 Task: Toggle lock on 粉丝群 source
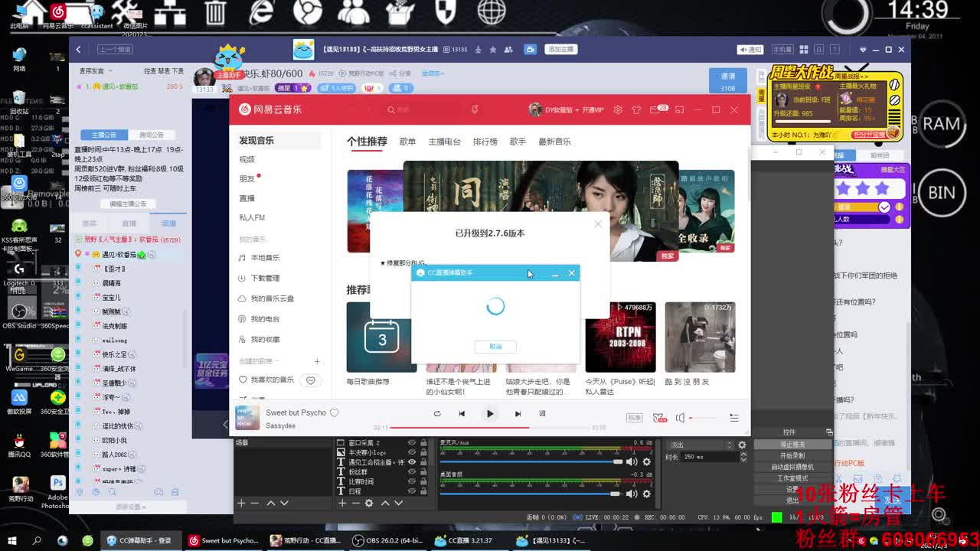click(423, 472)
